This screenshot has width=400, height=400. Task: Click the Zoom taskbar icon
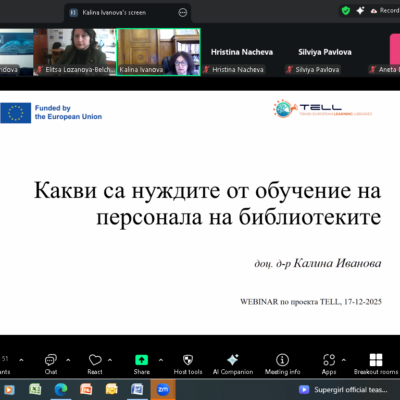pos(163,389)
